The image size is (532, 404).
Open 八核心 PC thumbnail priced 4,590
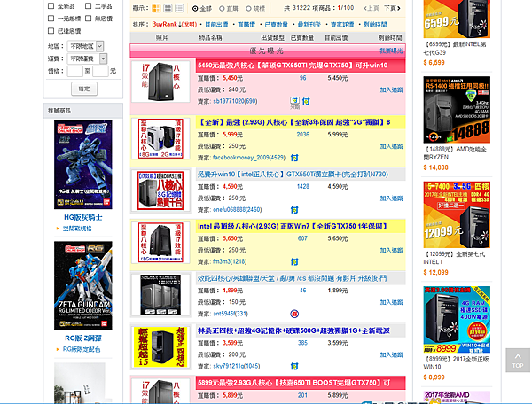pos(160,190)
